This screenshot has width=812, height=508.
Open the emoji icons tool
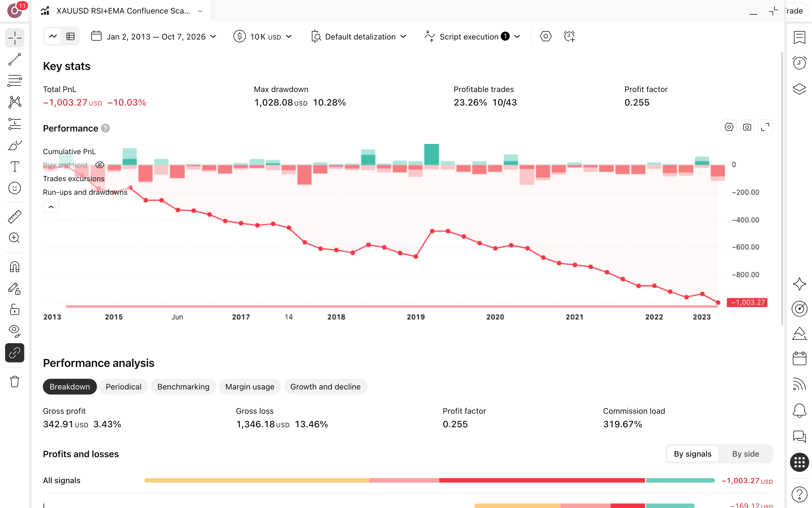tap(14, 188)
